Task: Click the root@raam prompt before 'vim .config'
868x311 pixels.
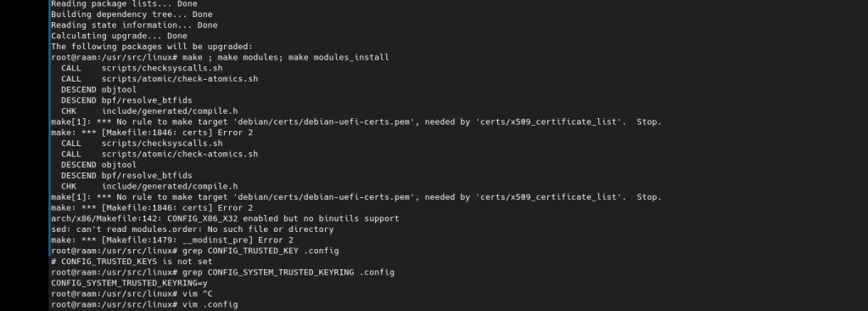Action: 114,304
